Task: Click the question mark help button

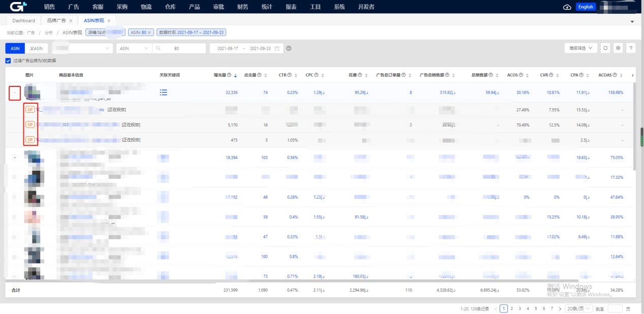Action: pos(631,48)
